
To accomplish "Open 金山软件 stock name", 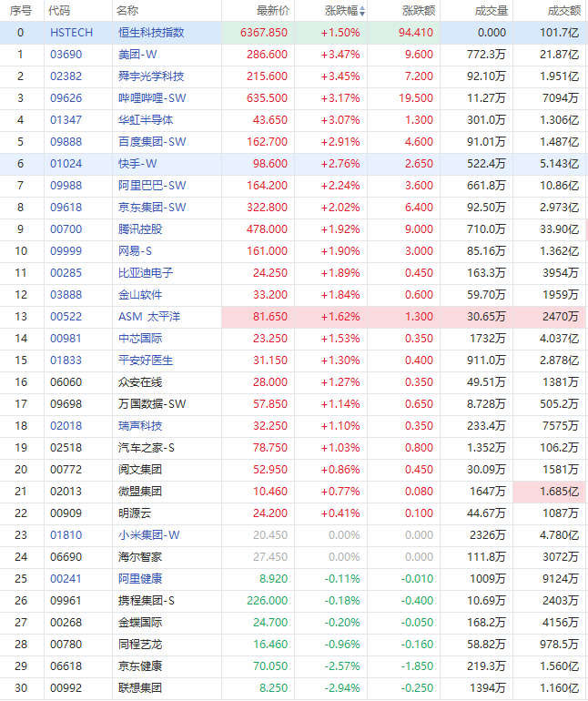I will [x=140, y=295].
